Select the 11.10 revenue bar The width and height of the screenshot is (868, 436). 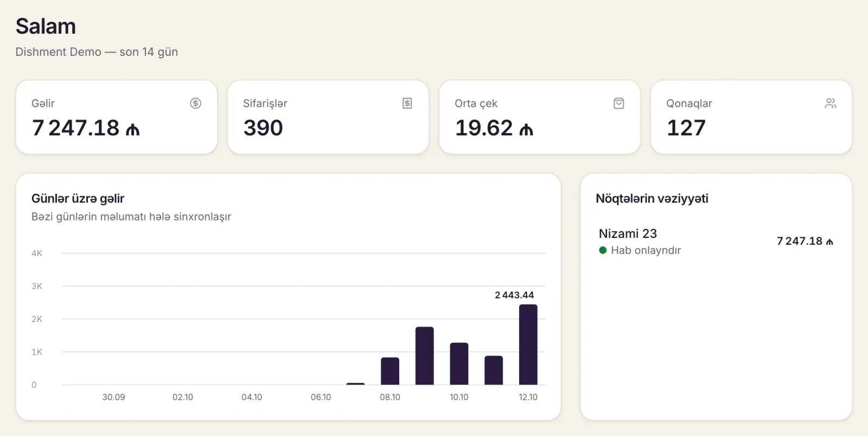tap(494, 370)
